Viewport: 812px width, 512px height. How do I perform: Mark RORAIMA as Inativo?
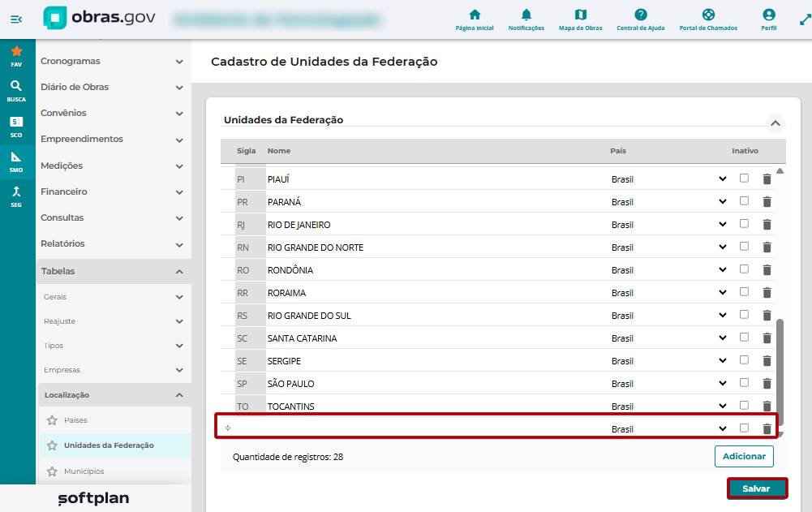[744, 292]
